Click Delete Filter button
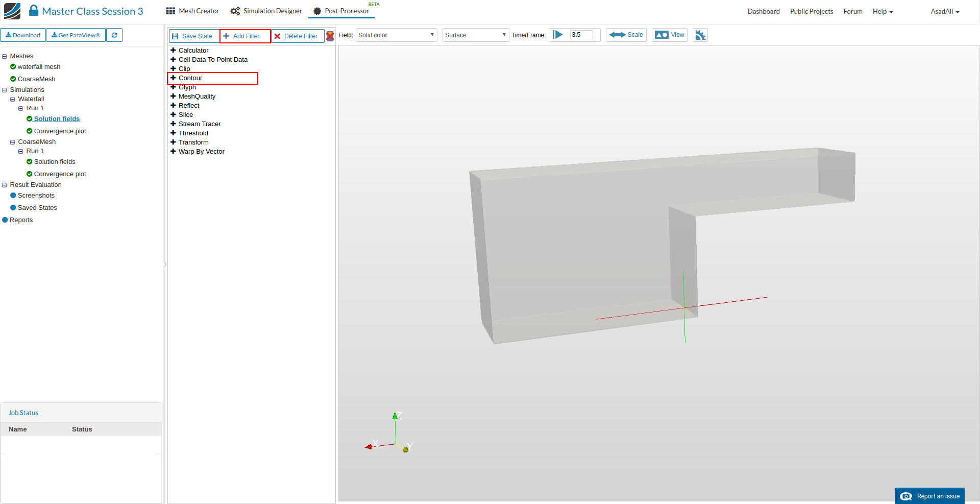 pos(297,36)
